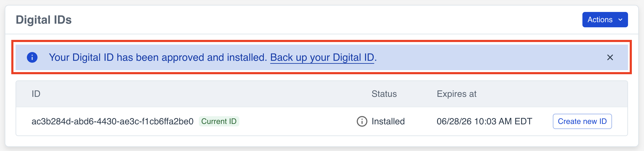644x151 pixels.
Task: Dismiss the approval notification with the X
Action: [x=610, y=58]
